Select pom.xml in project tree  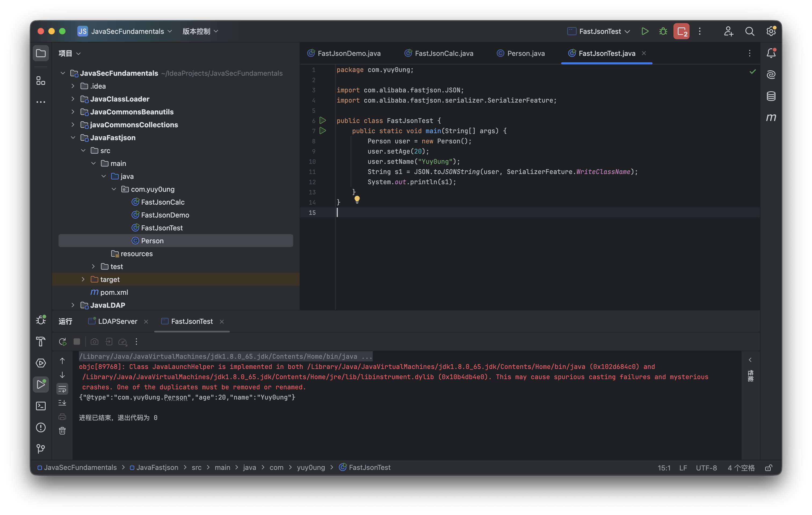pyautogui.click(x=114, y=292)
